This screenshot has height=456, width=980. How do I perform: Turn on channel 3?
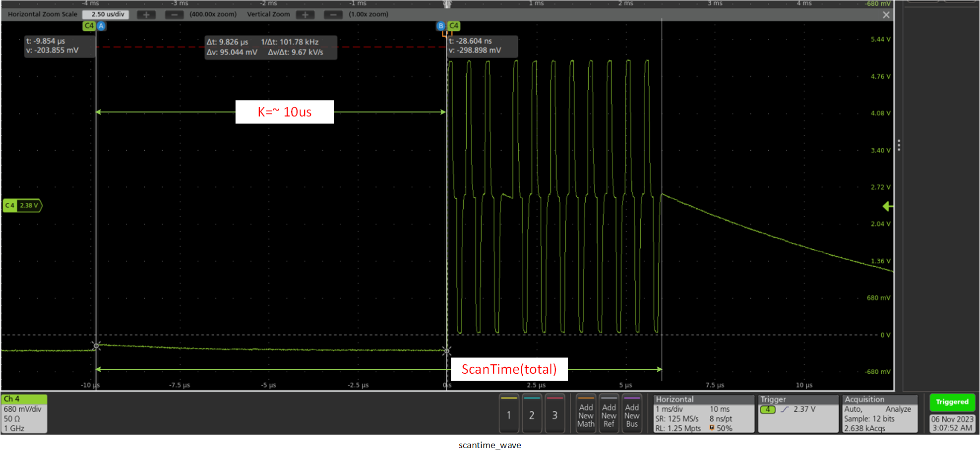pos(554,414)
